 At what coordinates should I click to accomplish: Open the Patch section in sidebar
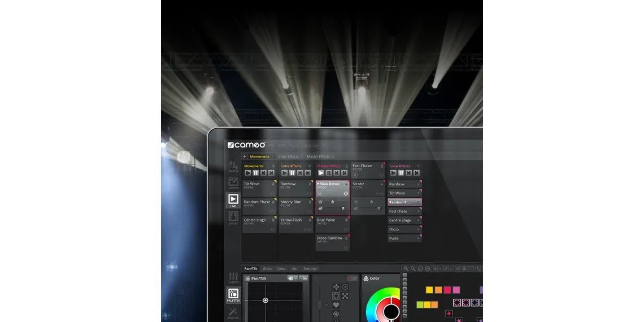pyautogui.click(x=233, y=167)
